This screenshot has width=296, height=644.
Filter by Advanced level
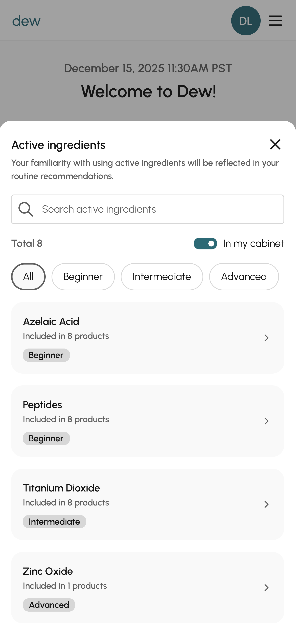point(244,276)
